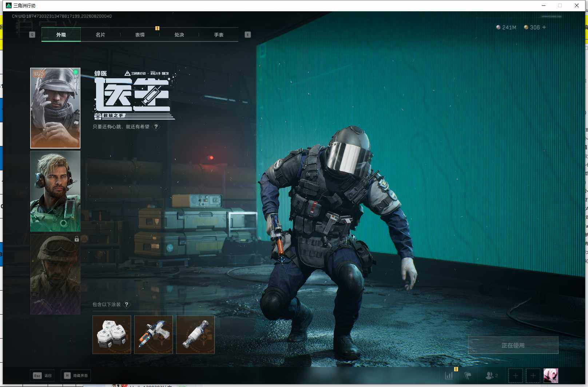
Task: Click the 只要还有心跳，就还有希望 description text
Action: click(121, 127)
